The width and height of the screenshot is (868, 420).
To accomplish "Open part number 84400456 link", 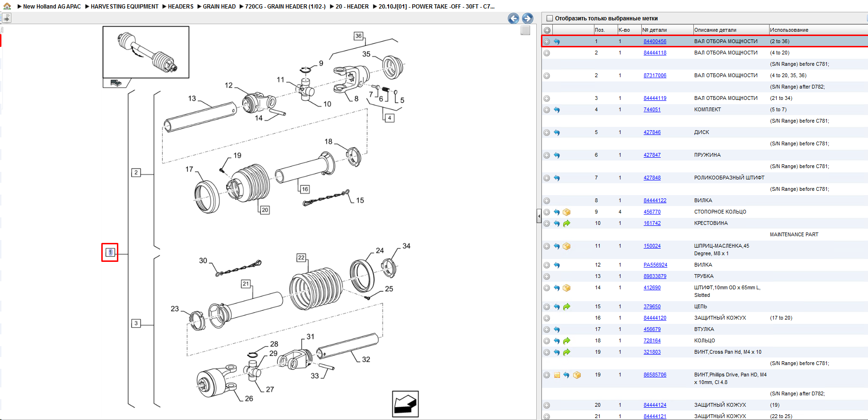I will pos(655,41).
